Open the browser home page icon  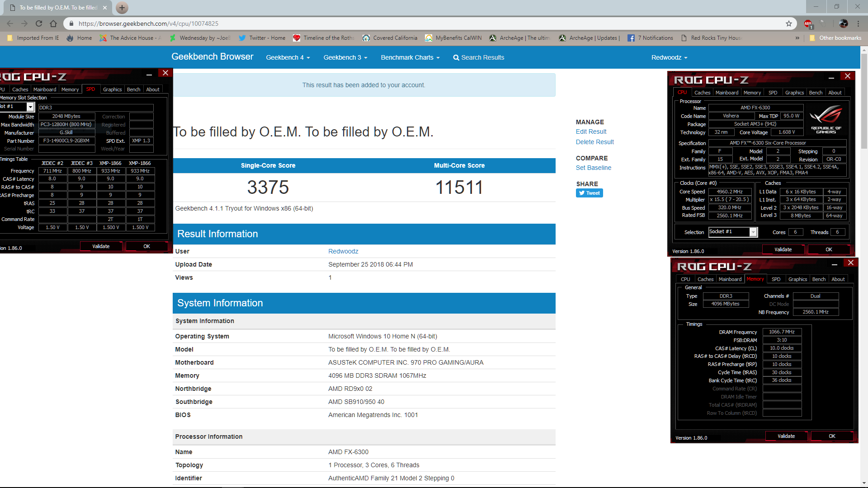click(53, 23)
